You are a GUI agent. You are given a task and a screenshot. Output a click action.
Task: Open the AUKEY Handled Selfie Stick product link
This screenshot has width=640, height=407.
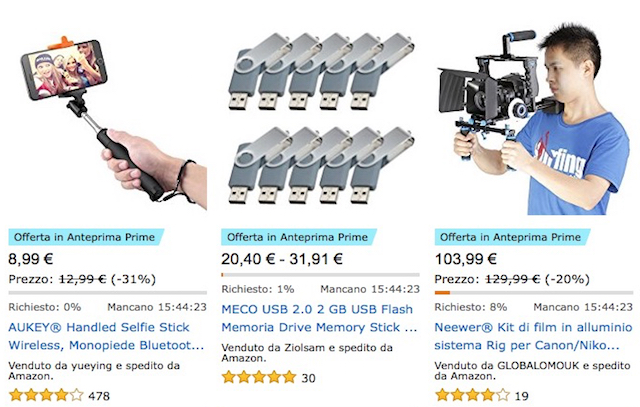[x=106, y=336]
